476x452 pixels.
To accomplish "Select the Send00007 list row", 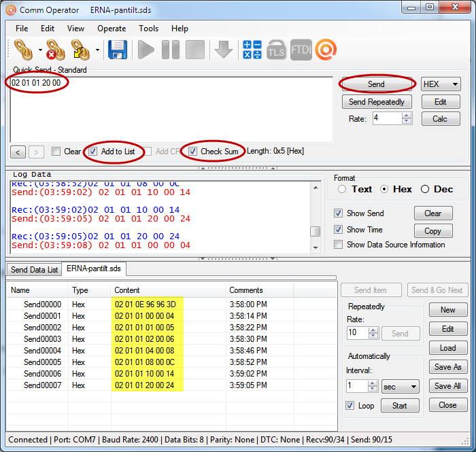I will pos(171,385).
